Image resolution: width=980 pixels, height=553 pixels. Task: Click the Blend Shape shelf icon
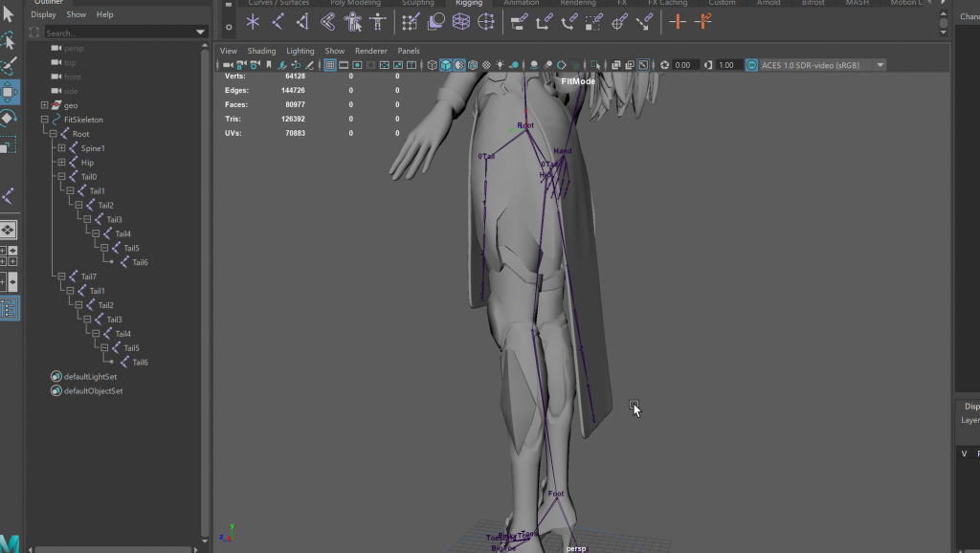435,22
